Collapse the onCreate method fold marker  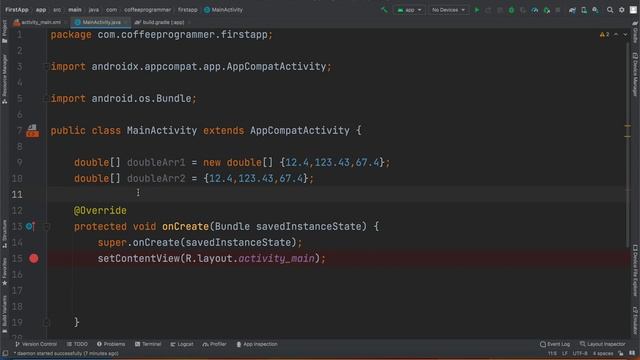[46, 226]
